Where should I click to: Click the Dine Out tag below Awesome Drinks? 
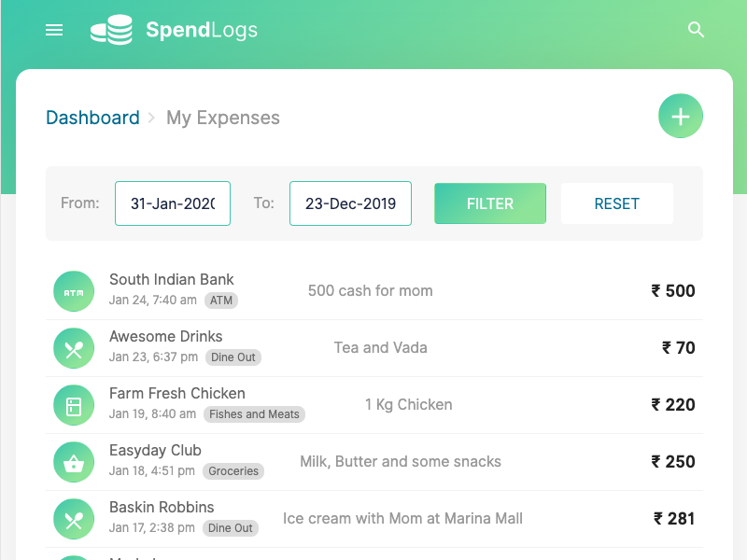[x=233, y=357]
